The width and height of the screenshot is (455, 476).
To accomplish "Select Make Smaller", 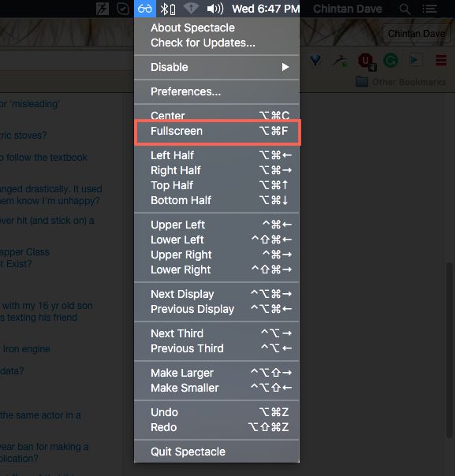I will (217, 388).
